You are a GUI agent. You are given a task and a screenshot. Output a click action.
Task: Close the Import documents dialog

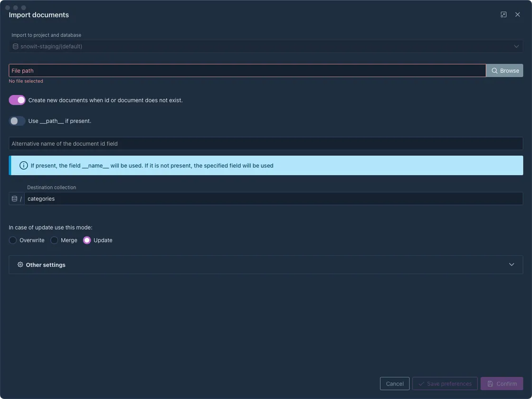[517, 15]
